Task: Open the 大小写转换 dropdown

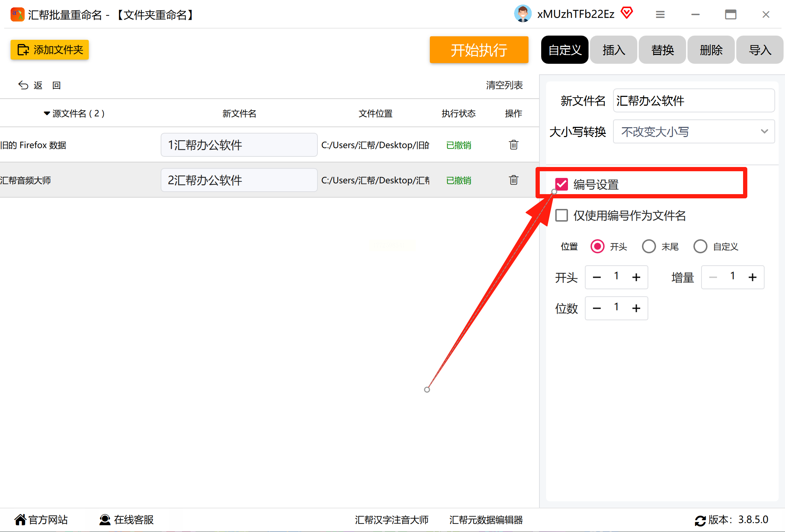Action: (x=693, y=131)
